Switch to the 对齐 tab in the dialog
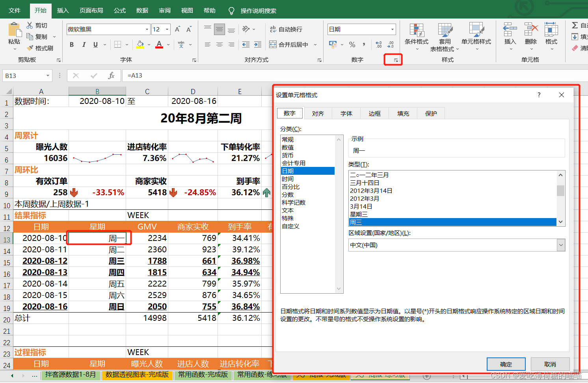The image size is (588, 383). 318,113
